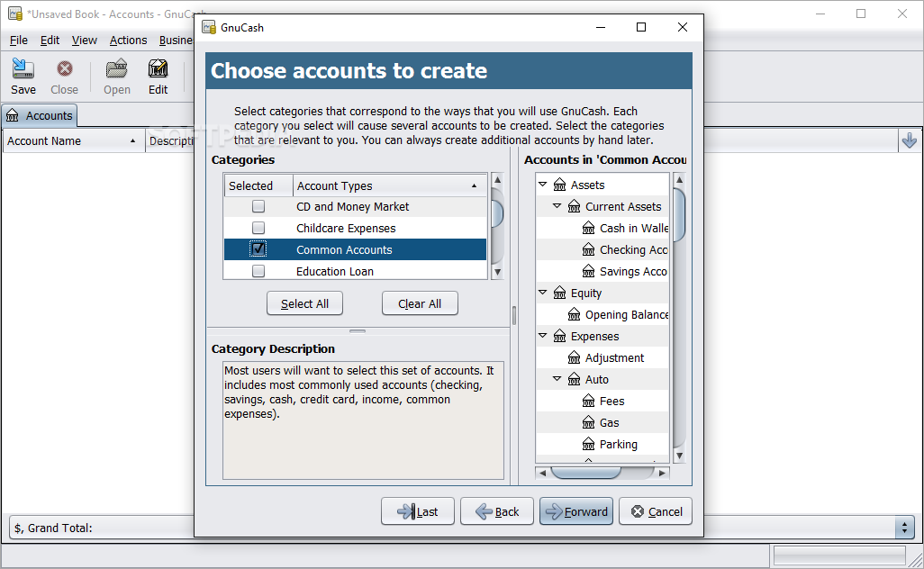Switch to the Accounts tab
Screen dimensions: 924x569
click(40, 115)
